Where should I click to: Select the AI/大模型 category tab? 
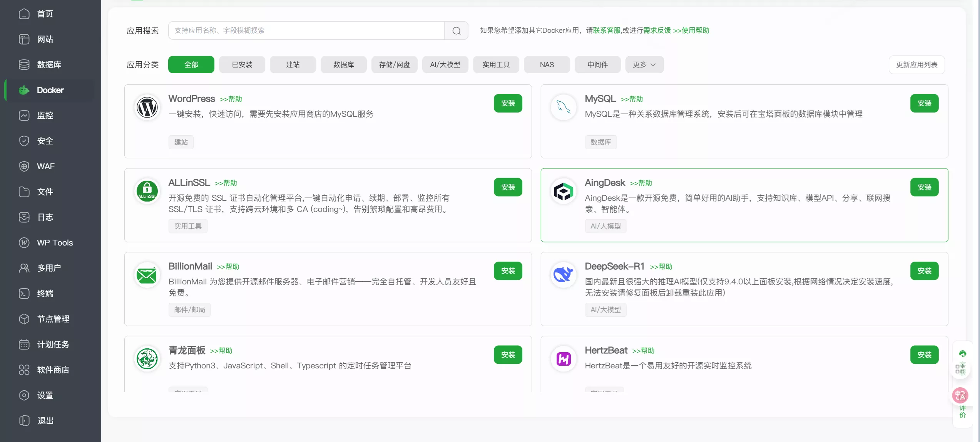coord(445,65)
